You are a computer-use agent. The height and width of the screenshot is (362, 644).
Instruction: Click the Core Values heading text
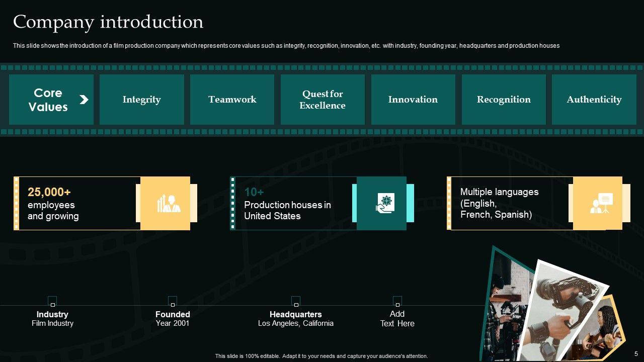tap(48, 100)
